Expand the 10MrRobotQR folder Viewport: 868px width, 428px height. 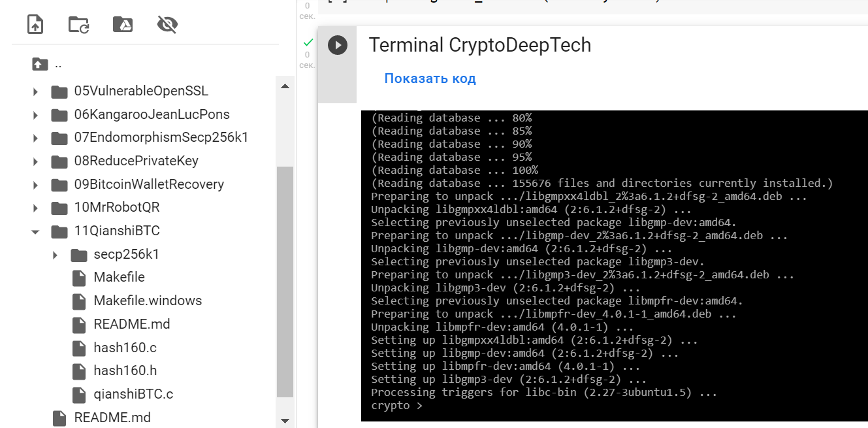pos(35,208)
